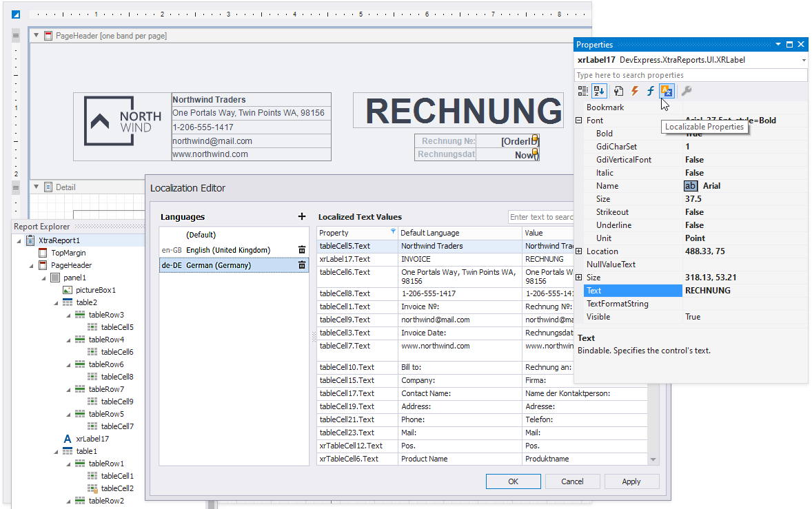Click the Categorized view icon in Properties
The width and height of the screenshot is (812, 509).
pos(583,91)
